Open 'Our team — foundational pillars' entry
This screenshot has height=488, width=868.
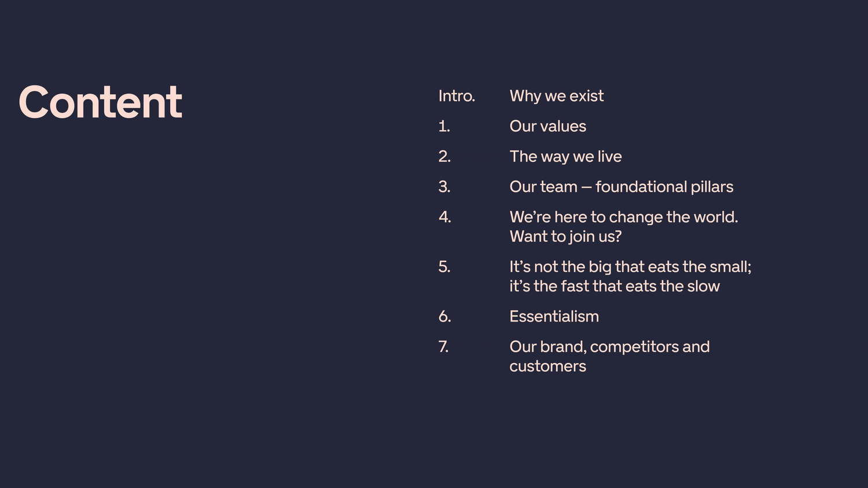(621, 187)
